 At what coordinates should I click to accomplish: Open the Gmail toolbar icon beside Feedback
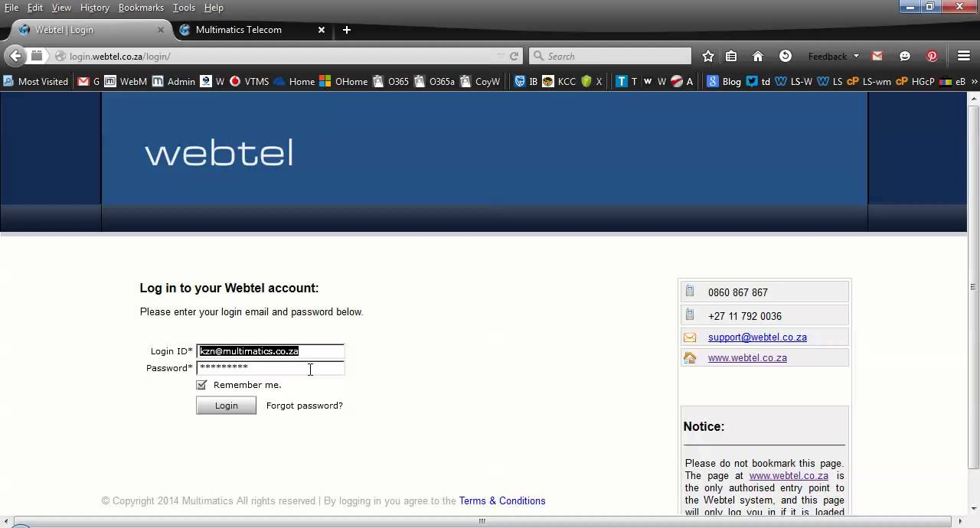click(877, 56)
